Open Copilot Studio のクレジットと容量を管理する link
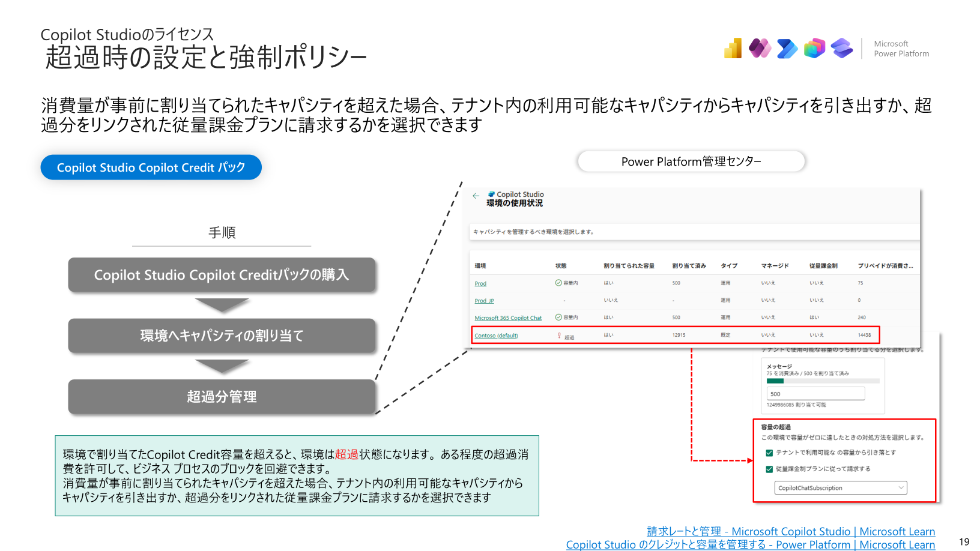This screenshot has width=980, height=551. click(751, 544)
